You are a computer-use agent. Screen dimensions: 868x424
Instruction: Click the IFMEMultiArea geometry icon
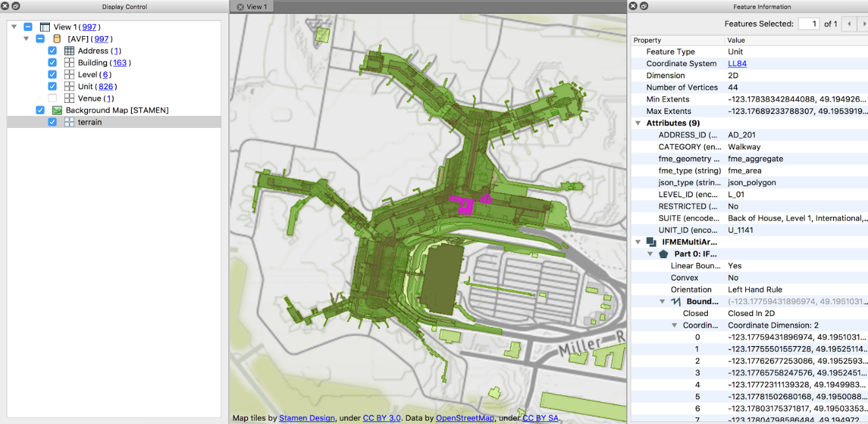(651, 242)
